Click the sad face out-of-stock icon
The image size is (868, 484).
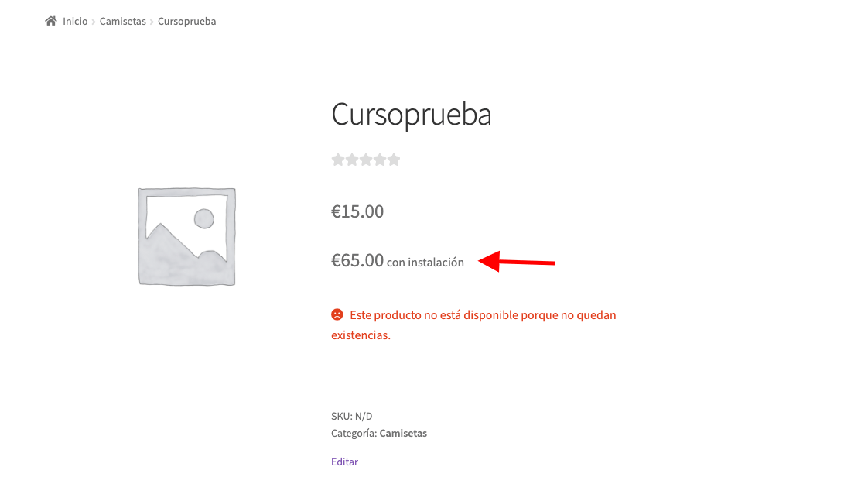pyautogui.click(x=337, y=314)
